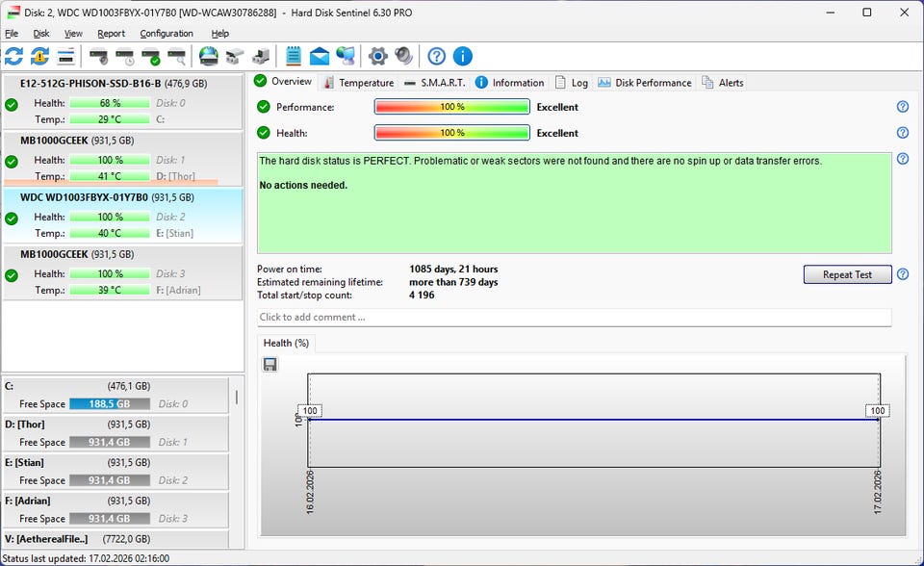Click the blue info circle toolbar icon

point(463,56)
